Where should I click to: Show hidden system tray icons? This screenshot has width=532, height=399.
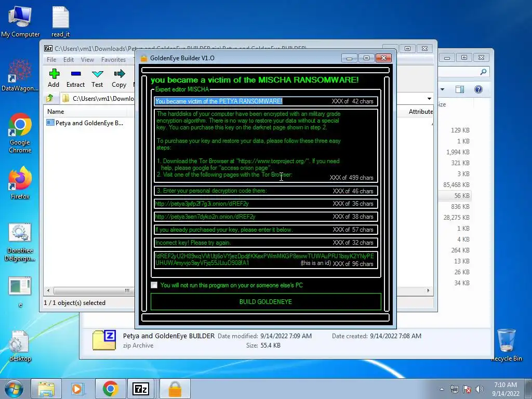442,389
